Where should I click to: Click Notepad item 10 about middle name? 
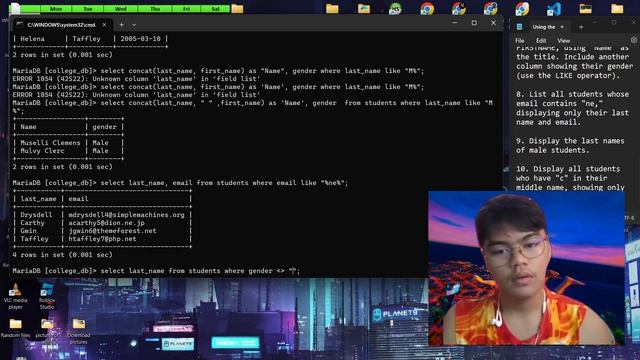pyautogui.click(x=570, y=178)
